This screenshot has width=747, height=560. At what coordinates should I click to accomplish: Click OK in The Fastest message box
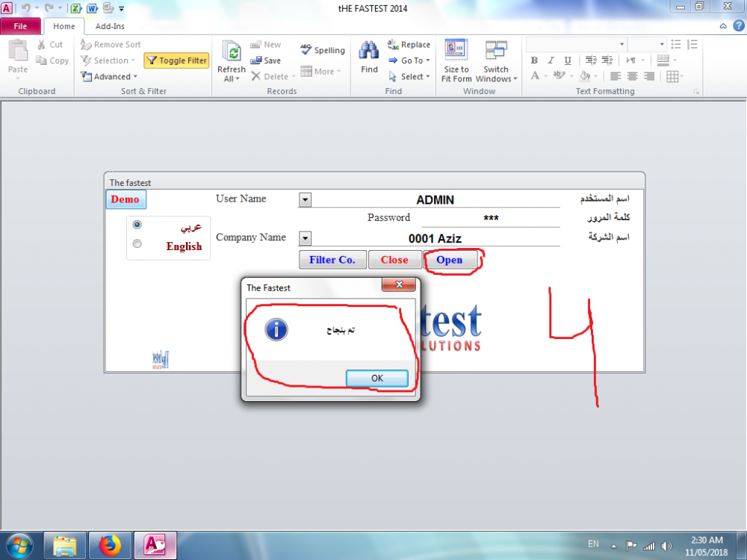pyautogui.click(x=376, y=378)
